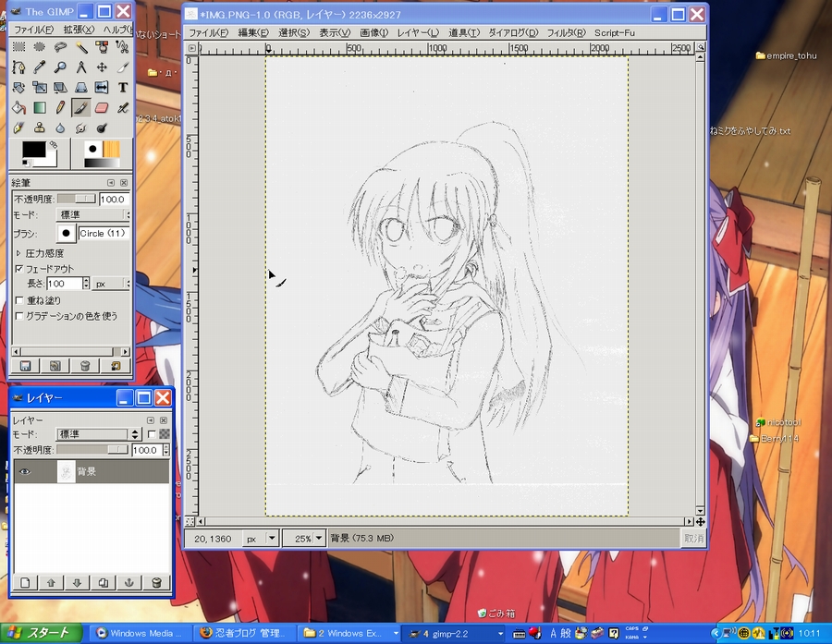Select the Airbrush tool
The width and height of the screenshot is (832, 644).
(122, 108)
